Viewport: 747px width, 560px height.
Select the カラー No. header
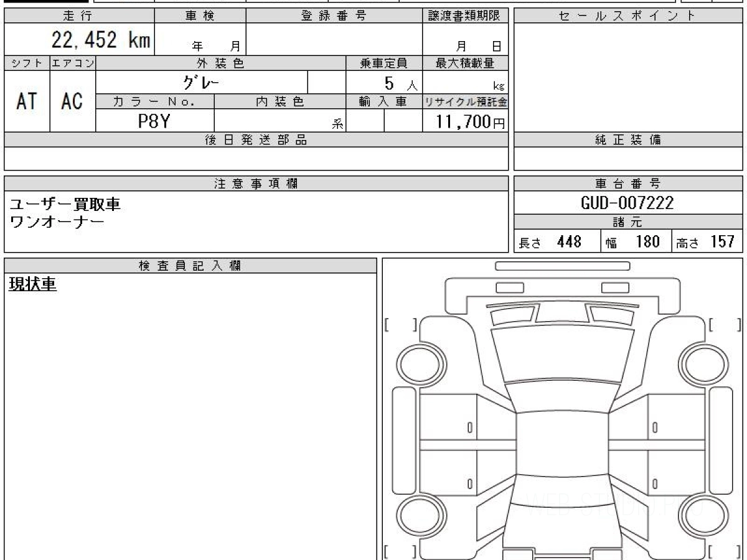(155, 101)
